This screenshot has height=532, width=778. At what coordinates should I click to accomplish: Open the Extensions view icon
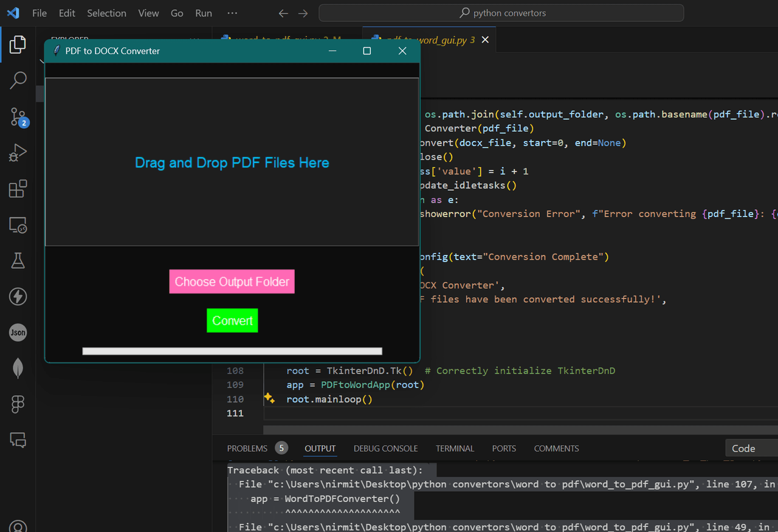coord(18,189)
